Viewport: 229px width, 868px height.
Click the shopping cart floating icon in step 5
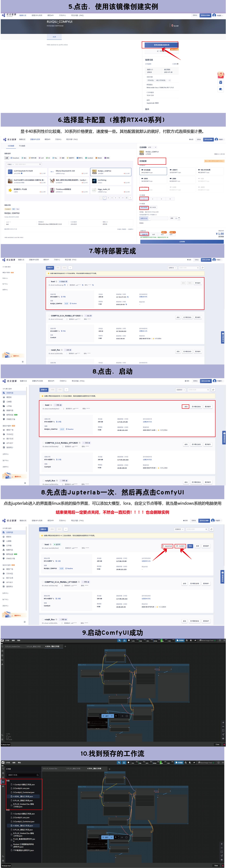point(221,82)
